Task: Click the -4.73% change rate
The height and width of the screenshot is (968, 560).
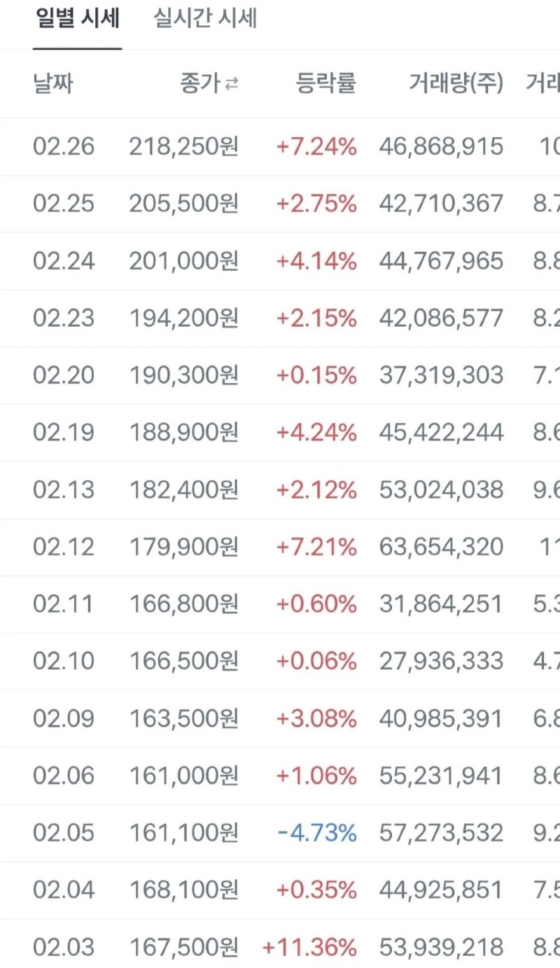Action: point(316,833)
